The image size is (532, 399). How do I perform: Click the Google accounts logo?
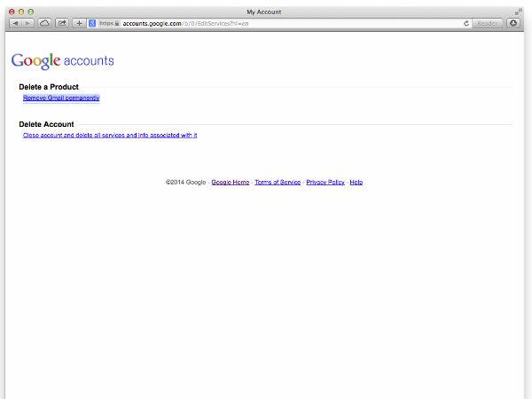coord(62,61)
